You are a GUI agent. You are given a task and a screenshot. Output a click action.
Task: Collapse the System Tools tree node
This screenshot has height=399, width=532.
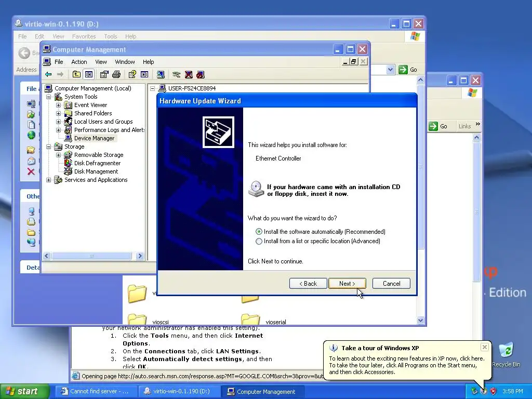[48, 97]
